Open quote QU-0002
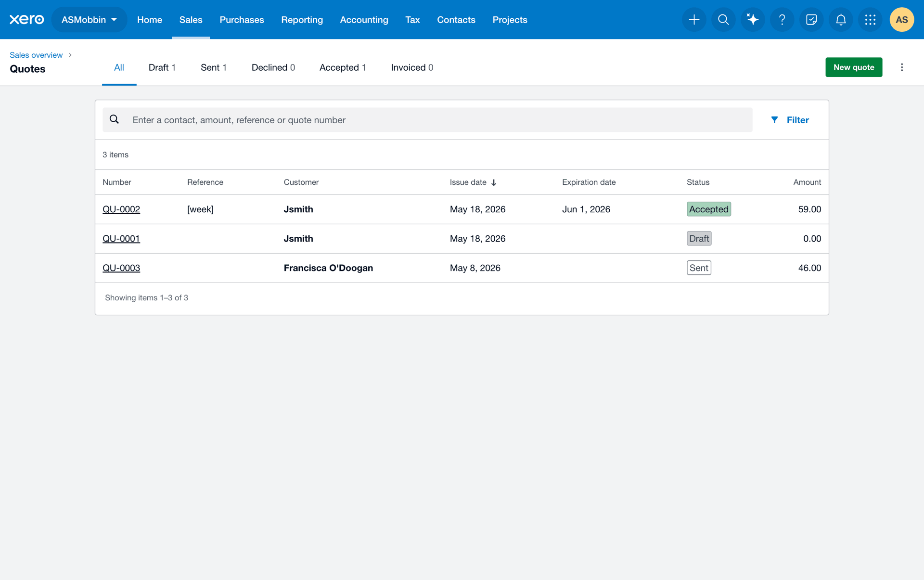This screenshot has width=924, height=580. (121, 209)
